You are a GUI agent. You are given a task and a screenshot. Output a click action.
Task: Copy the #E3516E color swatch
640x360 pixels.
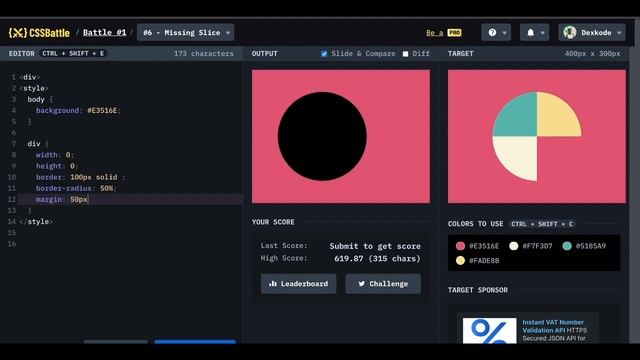[x=460, y=246]
